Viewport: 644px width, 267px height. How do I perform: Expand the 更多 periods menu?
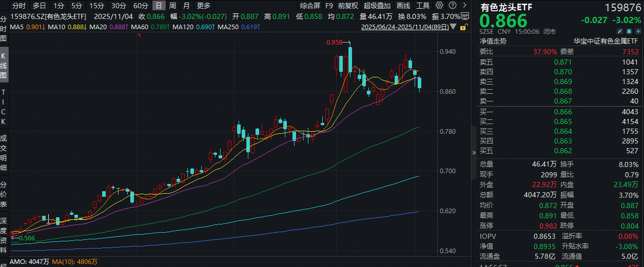click(x=203, y=6)
